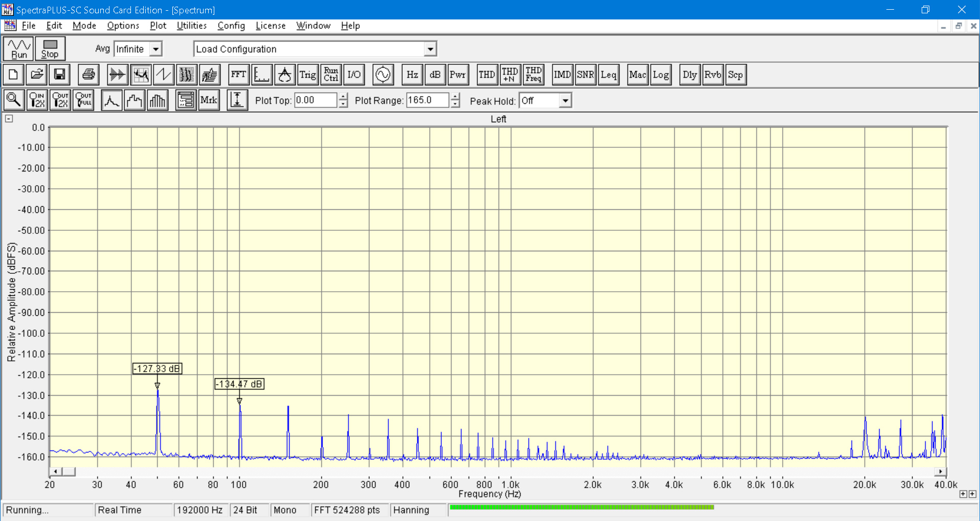Click the Plot Range value field
Screen dimensions: 980x521
click(x=427, y=100)
